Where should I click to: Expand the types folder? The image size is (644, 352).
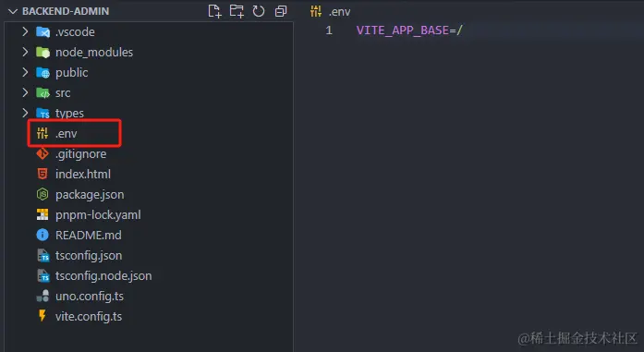(25, 113)
